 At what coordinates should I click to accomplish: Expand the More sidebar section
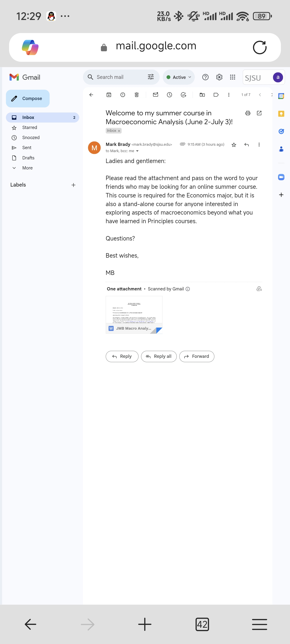(27, 168)
